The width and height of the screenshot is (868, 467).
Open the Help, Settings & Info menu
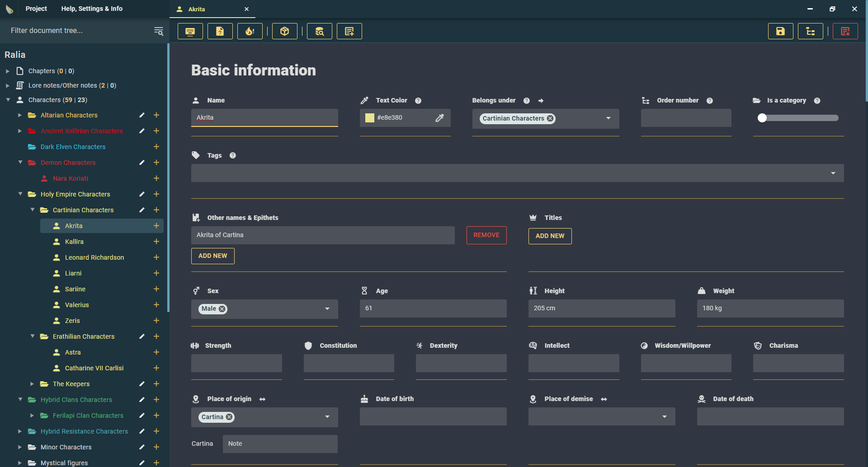pos(92,9)
